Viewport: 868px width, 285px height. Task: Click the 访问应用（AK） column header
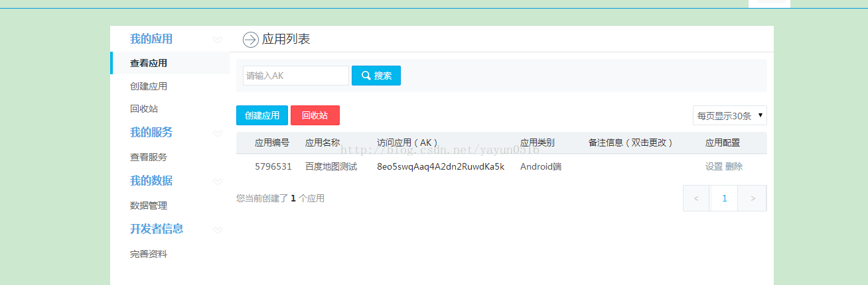[407, 142]
